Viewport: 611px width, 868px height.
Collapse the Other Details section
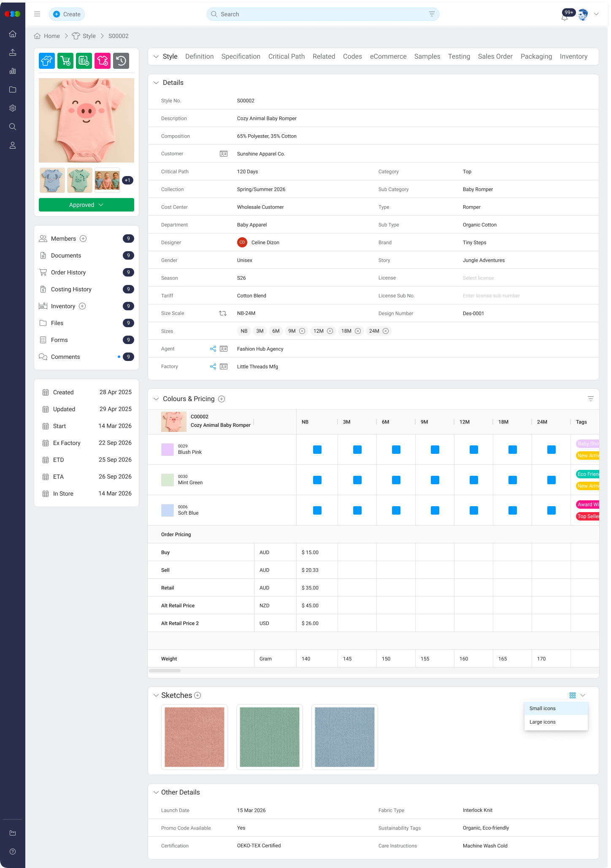156,792
